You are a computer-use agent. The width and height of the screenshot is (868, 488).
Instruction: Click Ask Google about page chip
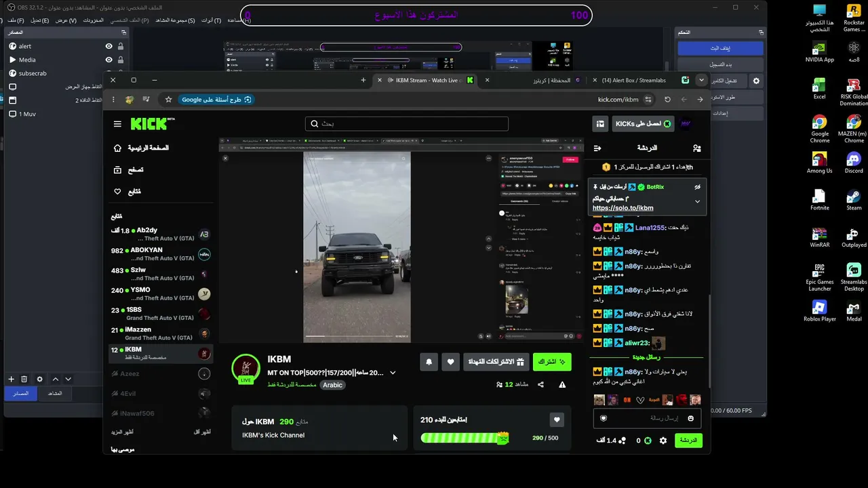(x=216, y=99)
